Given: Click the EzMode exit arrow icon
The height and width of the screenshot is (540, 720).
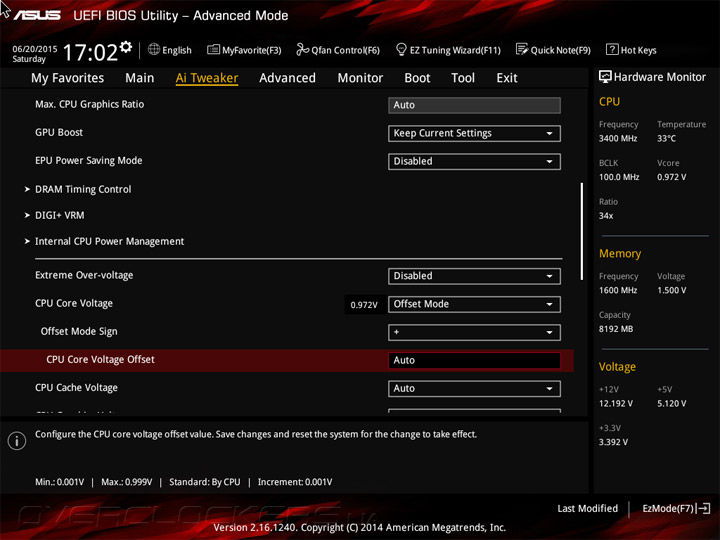Looking at the screenshot, I should coord(704,508).
